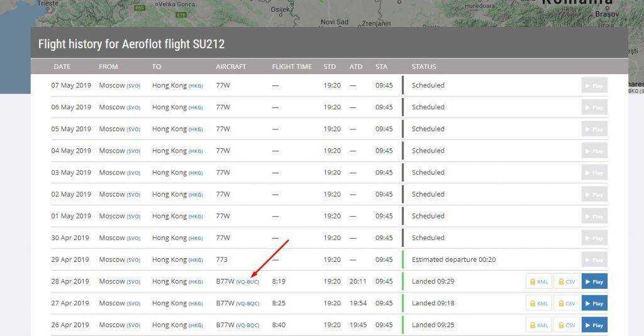Open SVO airport link in 01 May row

point(133,217)
